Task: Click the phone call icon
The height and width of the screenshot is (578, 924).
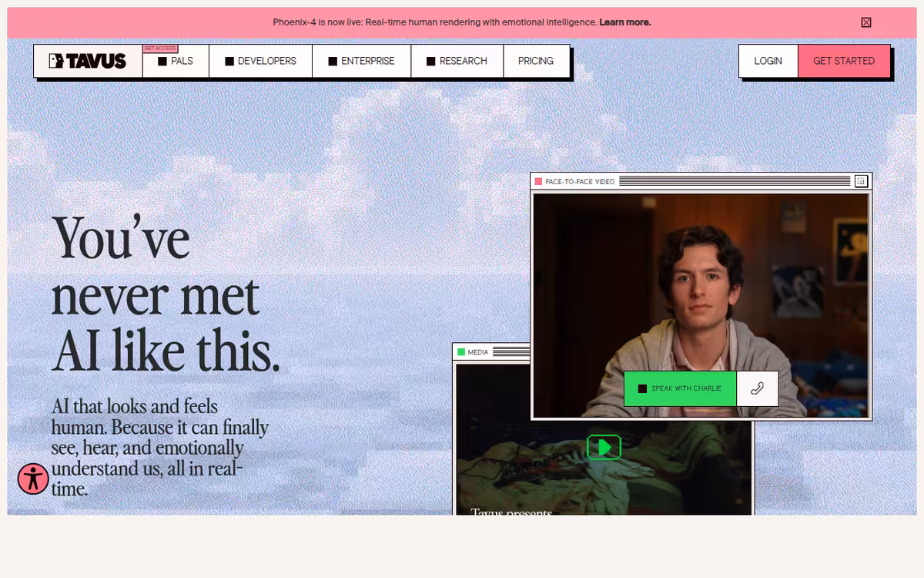Action: click(x=757, y=388)
